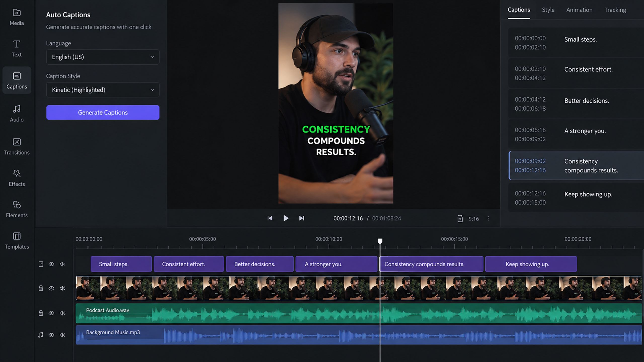Open the Transitions panel

point(17,146)
